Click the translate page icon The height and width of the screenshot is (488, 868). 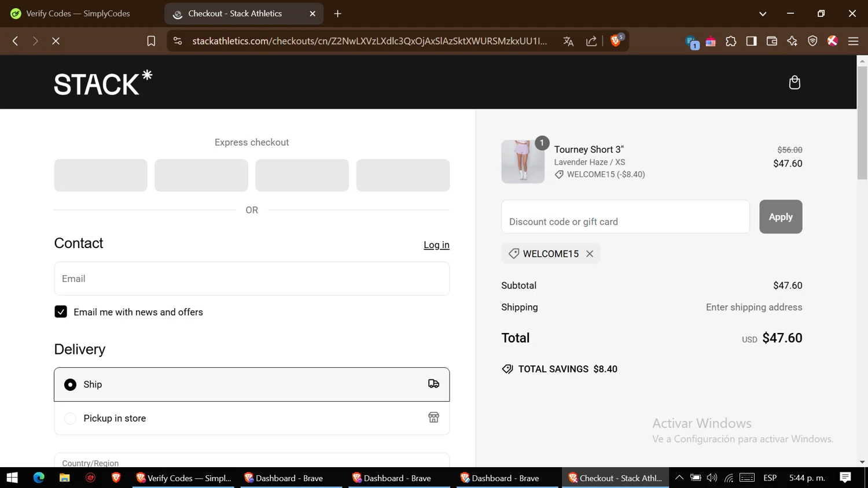(568, 41)
